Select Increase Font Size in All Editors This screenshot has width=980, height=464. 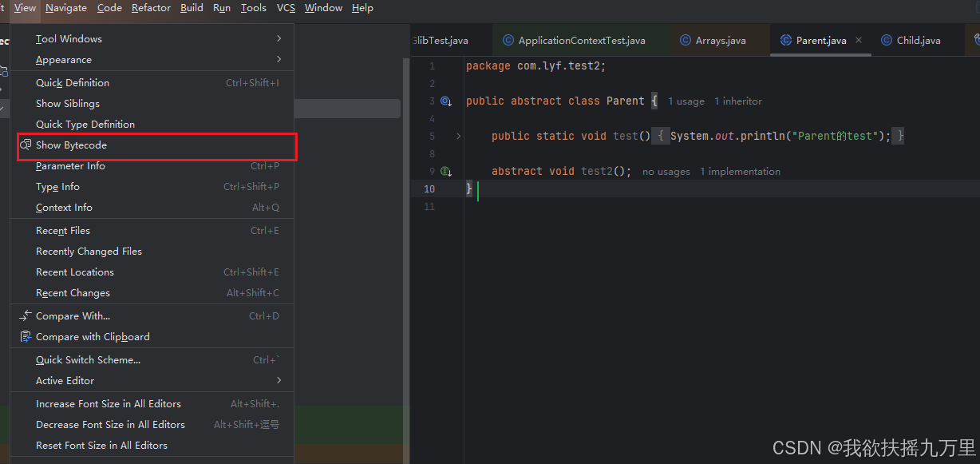point(152,403)
